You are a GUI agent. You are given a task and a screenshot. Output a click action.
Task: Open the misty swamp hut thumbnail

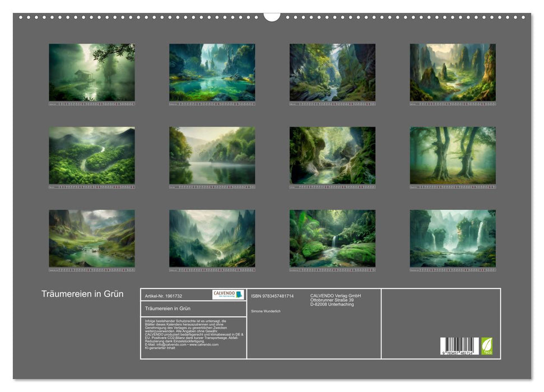point(92,72)
